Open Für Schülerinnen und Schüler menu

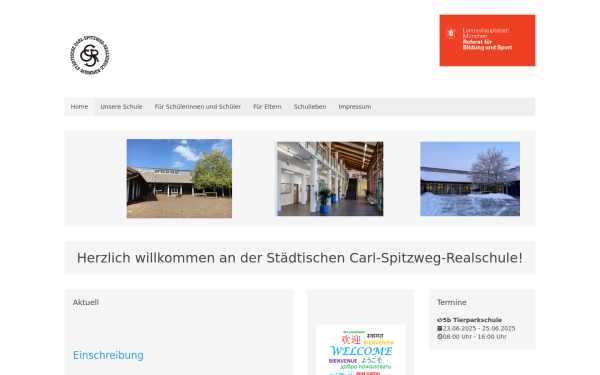[x=198, y=107]
